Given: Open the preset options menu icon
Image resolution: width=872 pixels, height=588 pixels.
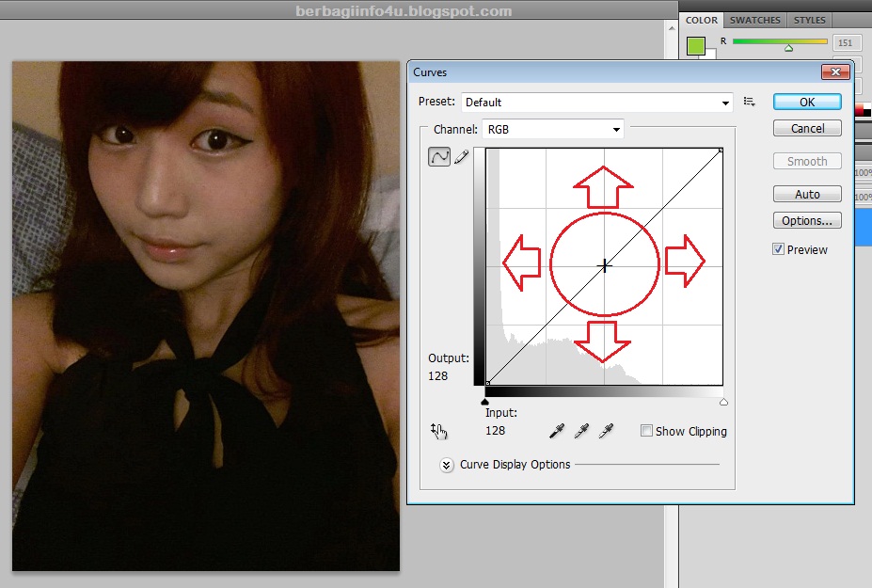Looking at the screenshot, I should [x=749, y=102].
